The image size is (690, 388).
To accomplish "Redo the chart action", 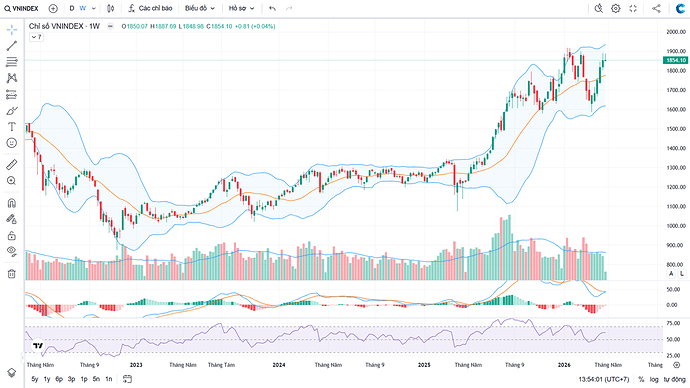I will (x=289, y=8).
